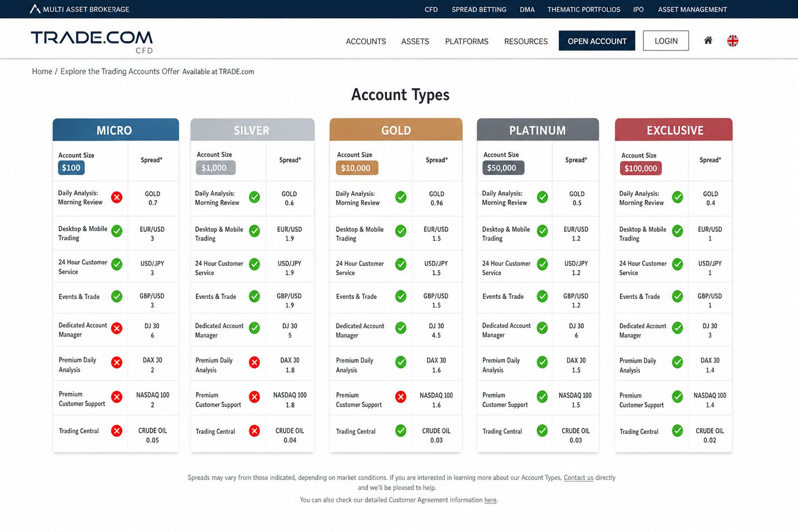Click Gold's DJ 30 4.5 spread cell
This screenshot has height=532, width=798.
point(436,330)
